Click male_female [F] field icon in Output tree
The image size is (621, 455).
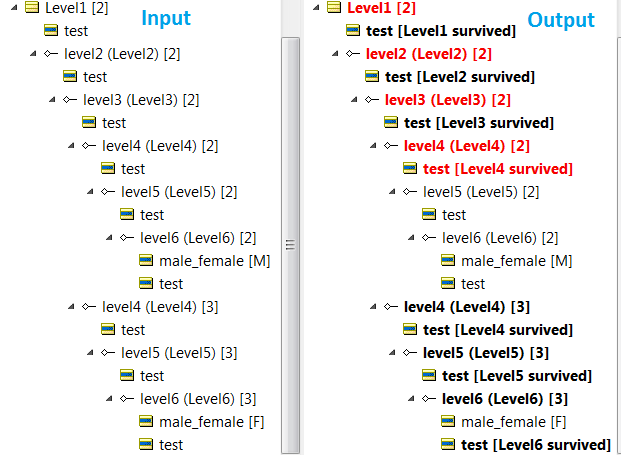(448, 421)
